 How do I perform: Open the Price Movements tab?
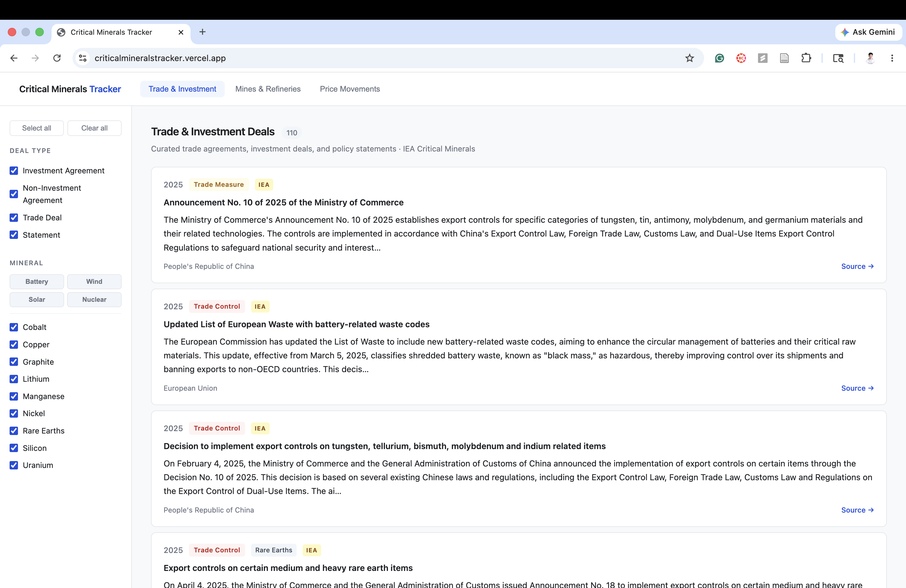pos(350,89)
